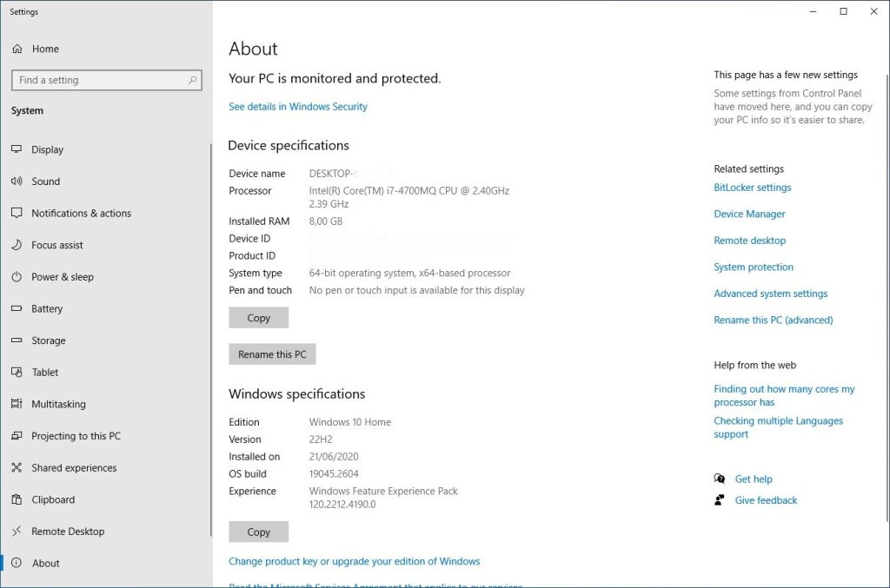Click the Shared experiences icon
The width and height of the screenshot is (890, 588).
click(x=17, y=467)
